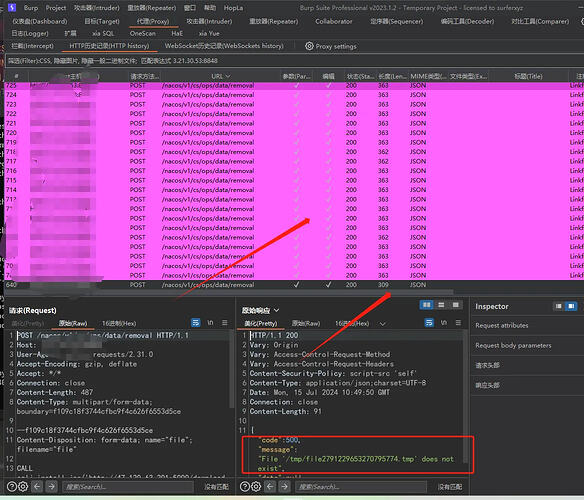Click the response search input field
584x500 pixels.
[x=361, y=487]
